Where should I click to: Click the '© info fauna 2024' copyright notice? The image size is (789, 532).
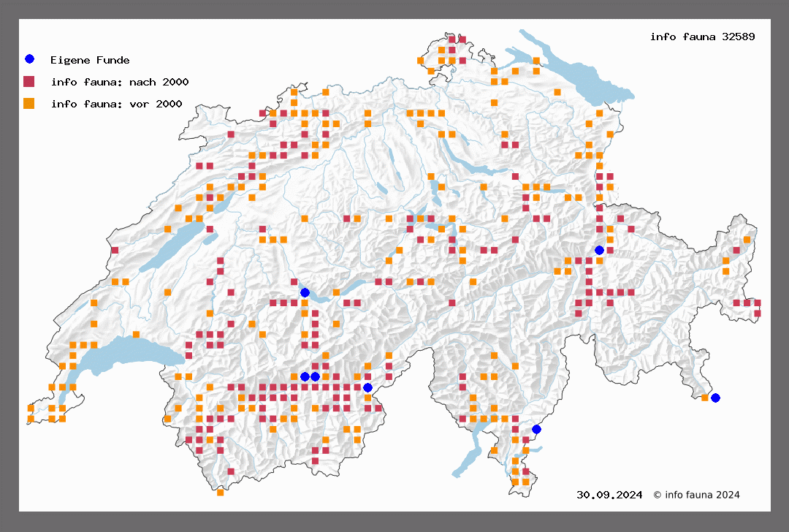pos(696,495)
